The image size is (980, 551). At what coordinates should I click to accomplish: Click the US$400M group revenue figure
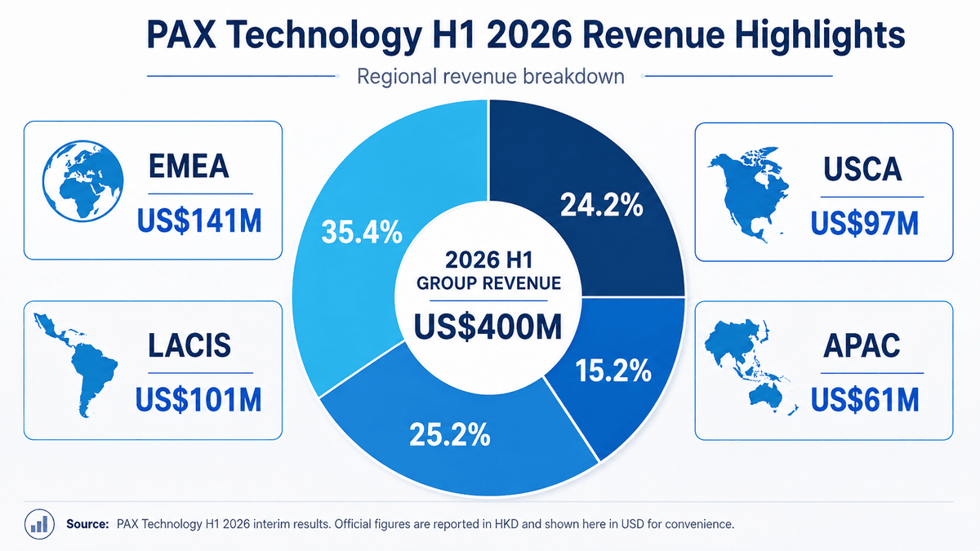tap(488, 326)
